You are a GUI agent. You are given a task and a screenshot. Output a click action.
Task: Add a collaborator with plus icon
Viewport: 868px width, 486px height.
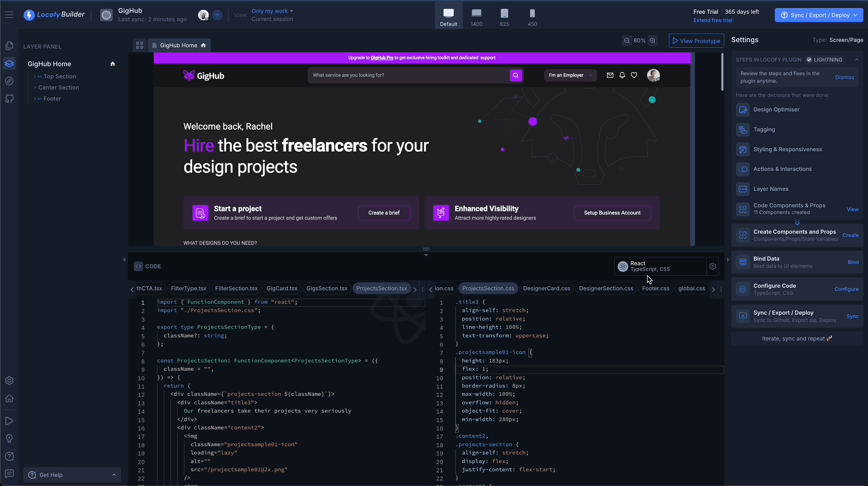tap(217, 15)
